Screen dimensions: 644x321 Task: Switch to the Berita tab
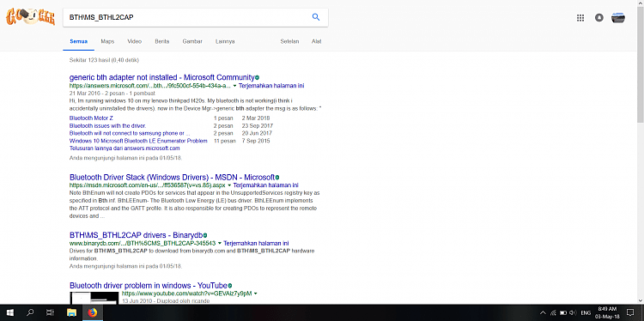point(162,41)
